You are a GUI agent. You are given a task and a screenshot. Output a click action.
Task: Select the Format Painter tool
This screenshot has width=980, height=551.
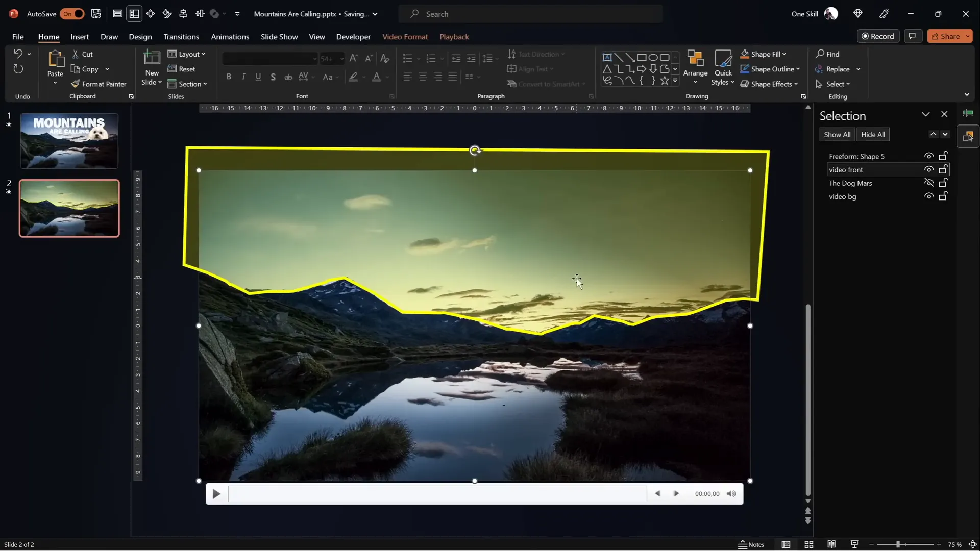point(99,84)
